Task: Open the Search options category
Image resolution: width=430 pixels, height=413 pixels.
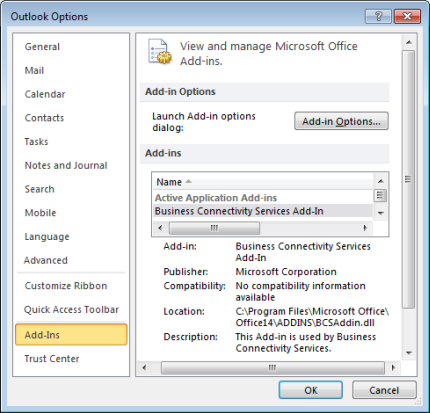Action: [39, 189]
